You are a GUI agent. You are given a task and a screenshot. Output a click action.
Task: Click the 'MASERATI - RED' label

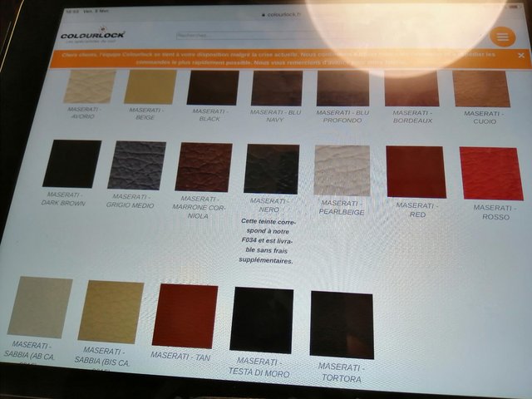pos(417,210)
